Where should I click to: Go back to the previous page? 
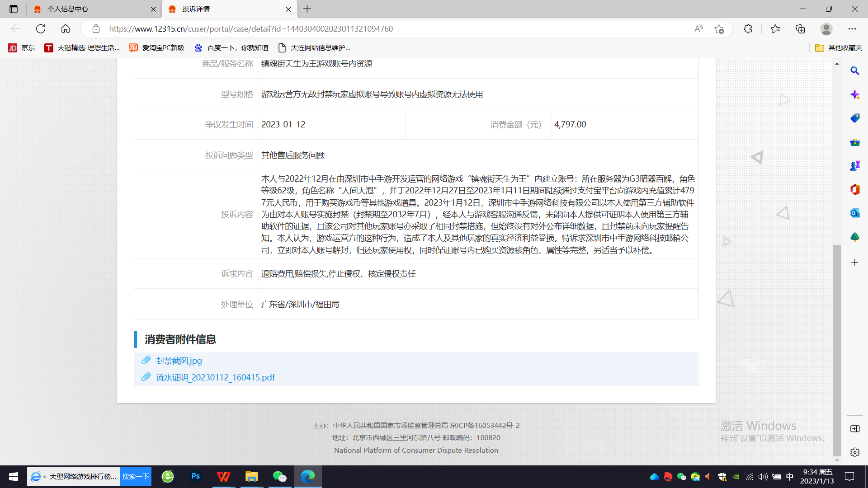(x=16, y=29)
